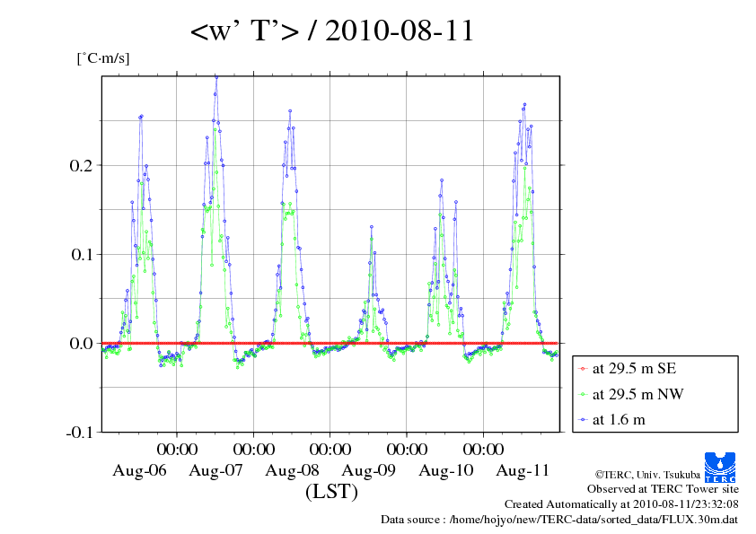This screenshot has height=534, width=756.
Task: Click the "Created Automatically at 2010-08-11/23:32:08" text
Action: [621, 504]
